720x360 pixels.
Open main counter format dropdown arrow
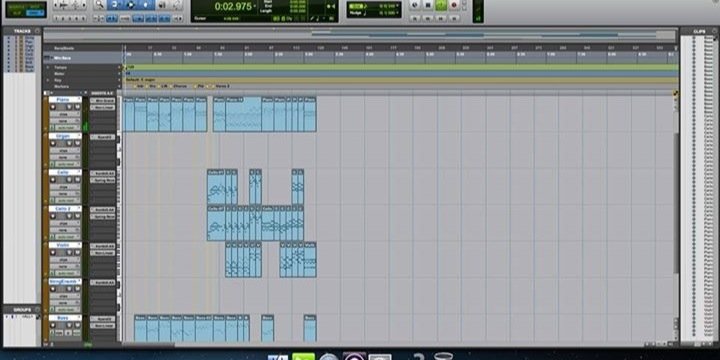(x=254, y=6)
